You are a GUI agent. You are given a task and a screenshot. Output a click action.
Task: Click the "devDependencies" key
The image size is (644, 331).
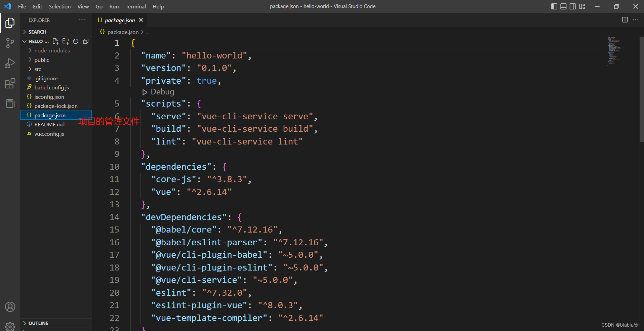click(184, 217)
